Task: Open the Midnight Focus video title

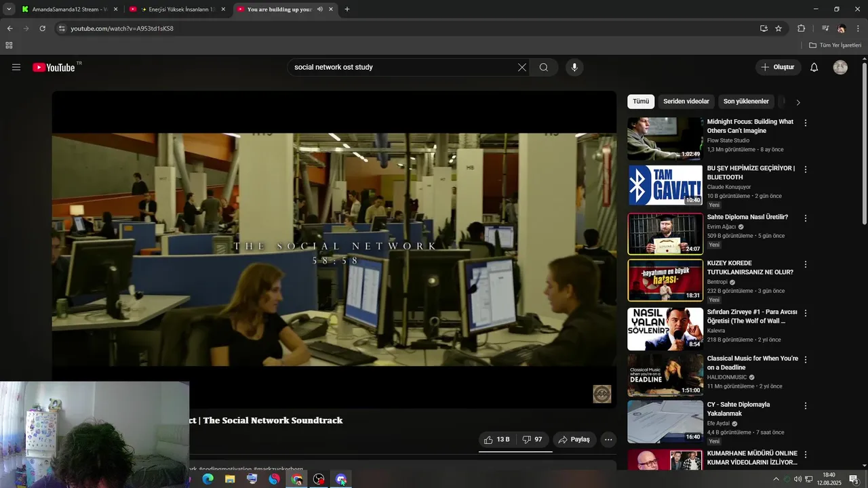Action: click(x=750, y=126)
